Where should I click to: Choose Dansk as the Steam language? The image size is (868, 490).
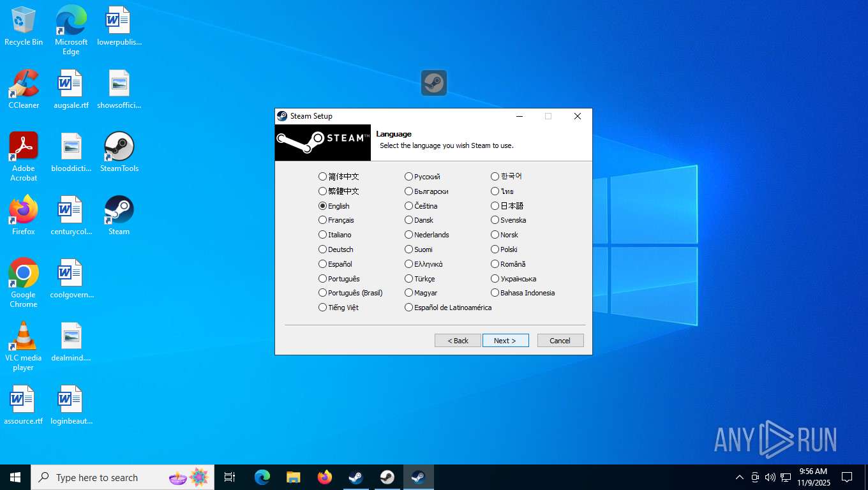pos(419,220)
